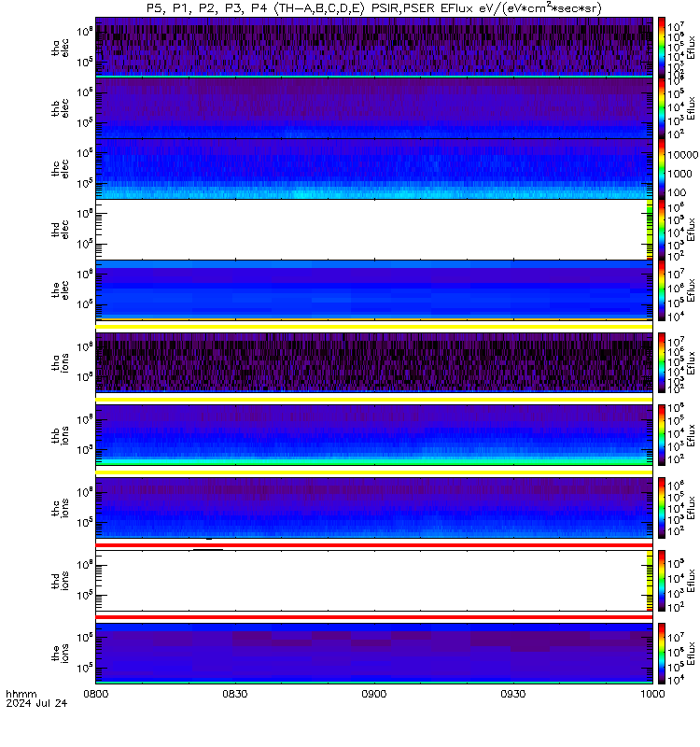
Task: Select the "thc elec" panel axis label
Action: coord(60,169)
